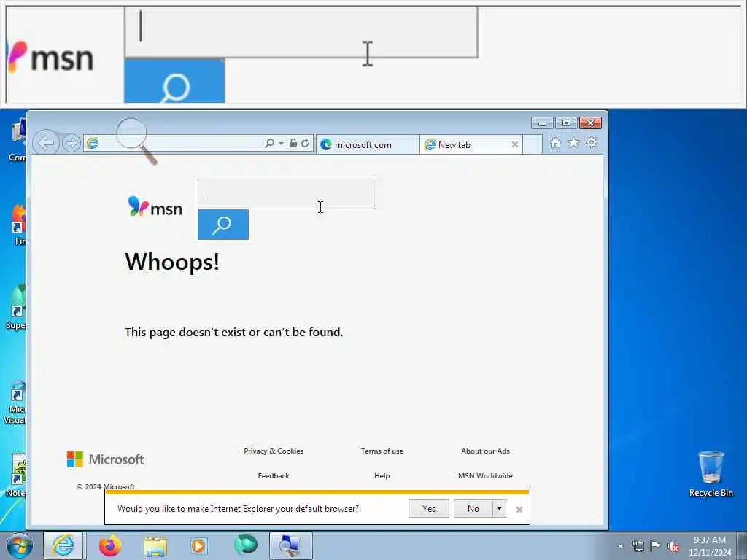Click the network tray icon
The height and width of the screenshot is (560, 747).
(638, 547)
